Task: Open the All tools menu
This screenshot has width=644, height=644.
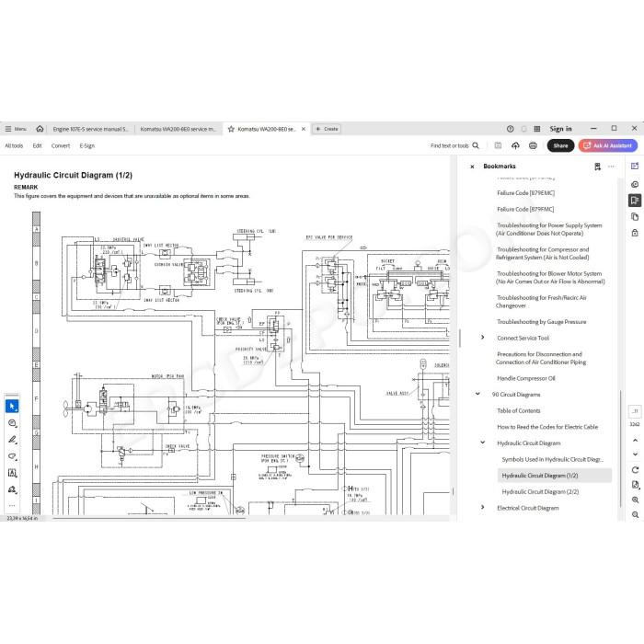Action: tap(14, 145)
